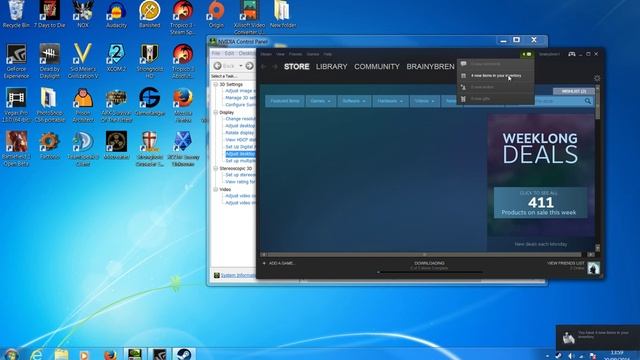Click ADD A GAME in Steam
Viewport: 640px width, 360px height.
click(x=279, y=263)
